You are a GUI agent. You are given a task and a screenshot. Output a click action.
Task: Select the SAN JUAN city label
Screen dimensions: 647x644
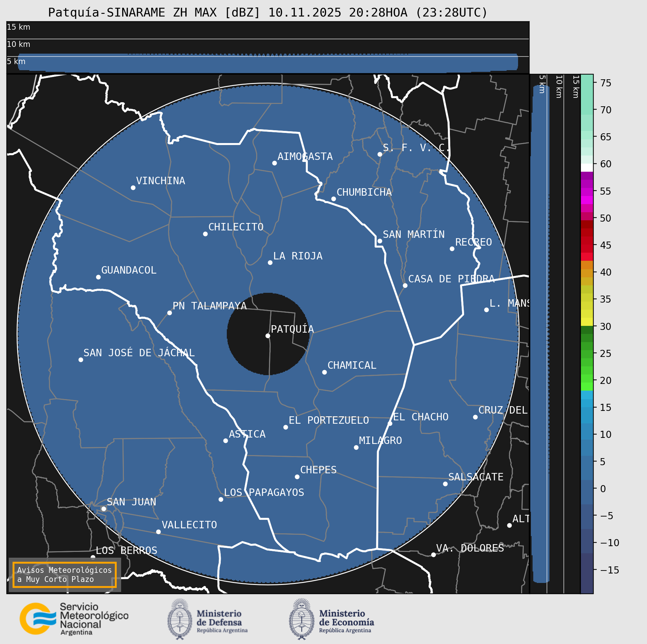click(x=132, y=502)
